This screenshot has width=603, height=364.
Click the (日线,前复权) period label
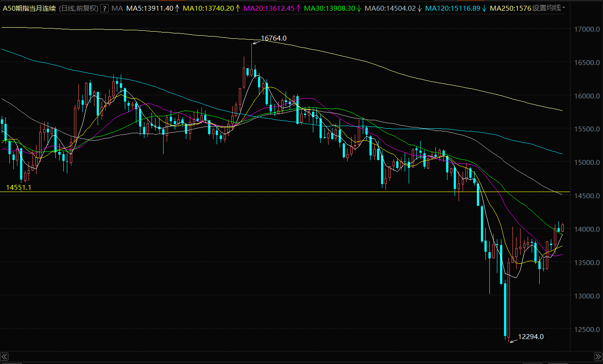[78, 8]
